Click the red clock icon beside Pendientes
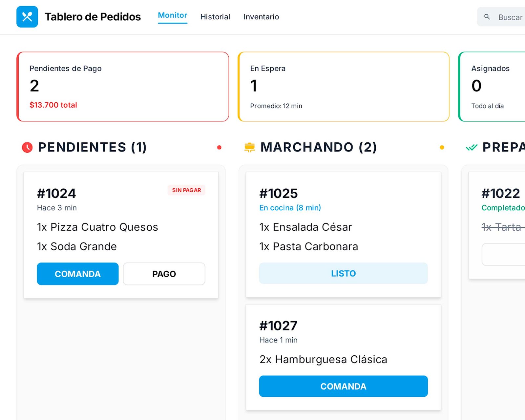Viewport: 525px width, 420px height. tap(27, 147)
